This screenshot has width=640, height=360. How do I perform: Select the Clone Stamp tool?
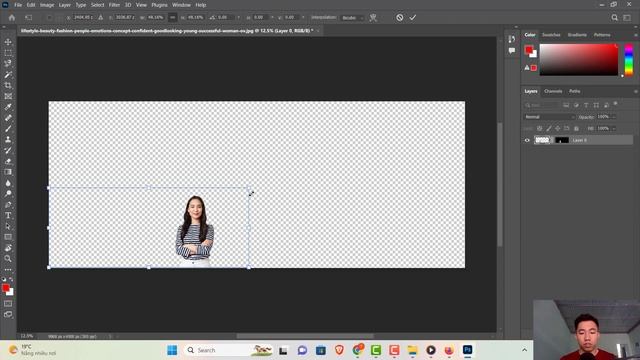point(8,140)
